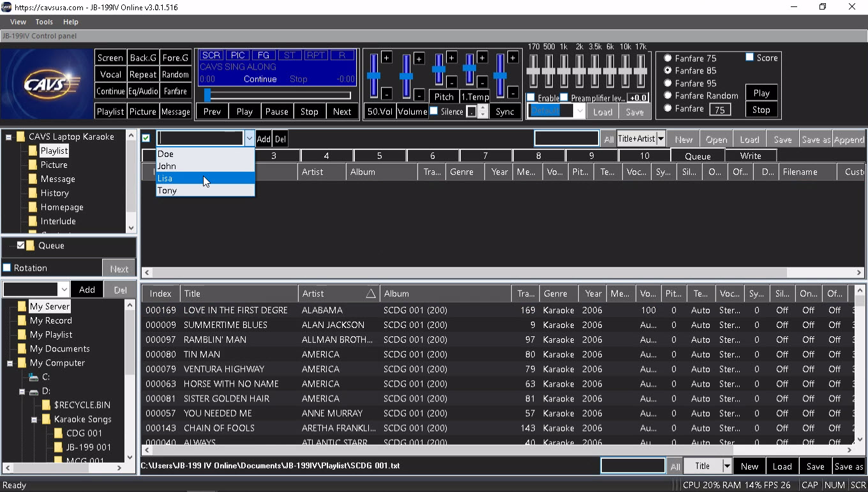
Task: Check the equalizer Enable checkbox
Action: tap(531, 98)
